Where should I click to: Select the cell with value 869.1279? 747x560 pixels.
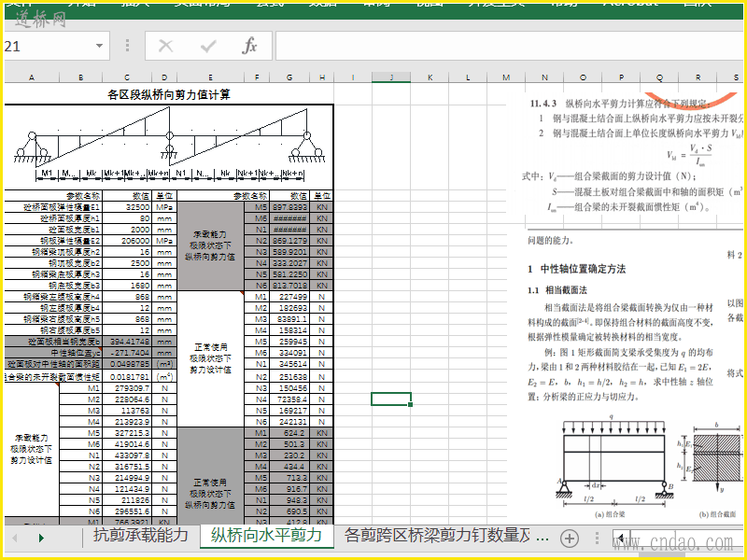[289, 241]
